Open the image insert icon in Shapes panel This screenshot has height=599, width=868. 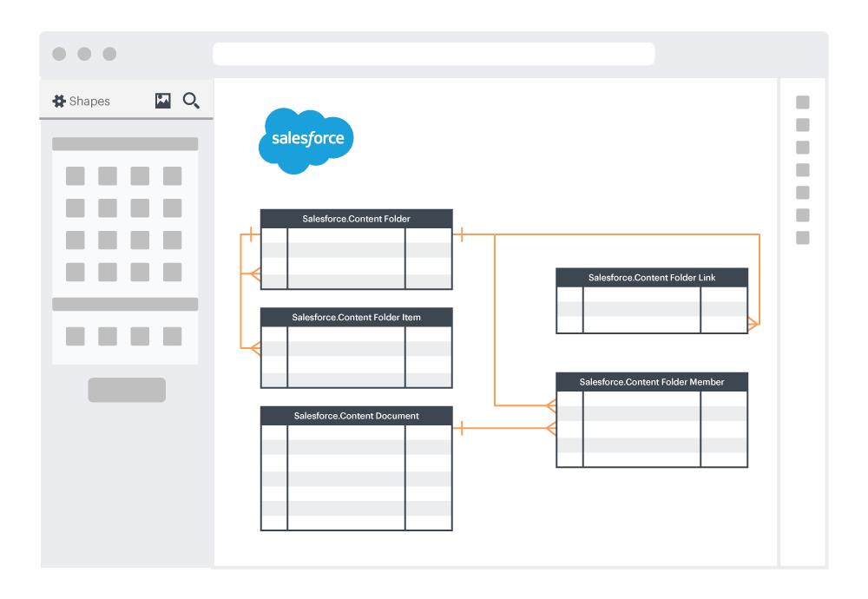[163, 101]
